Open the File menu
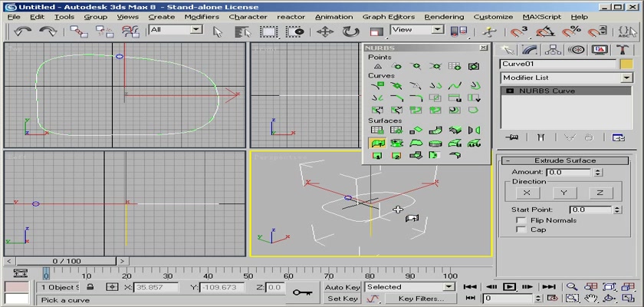Image resolution: width=644 pixels, height=307 pixels. (14, 17)
